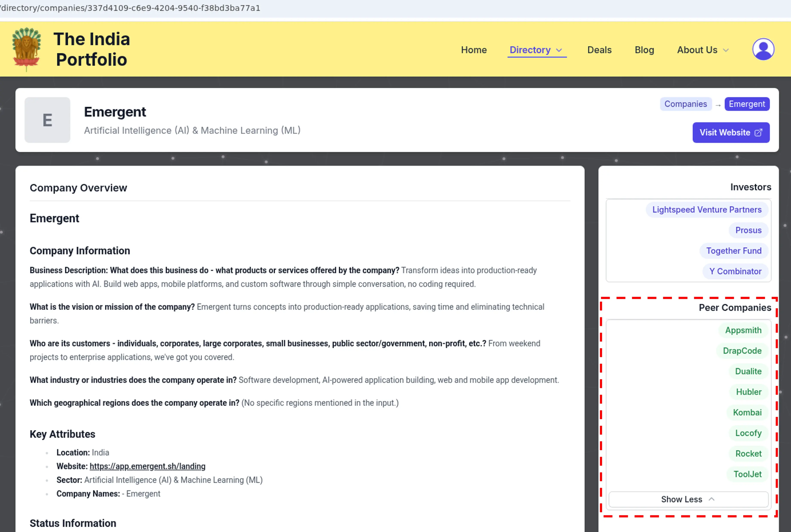Open the Prosus investor page
The width and height of the screenshot is (791, 532).
[748, 230]
